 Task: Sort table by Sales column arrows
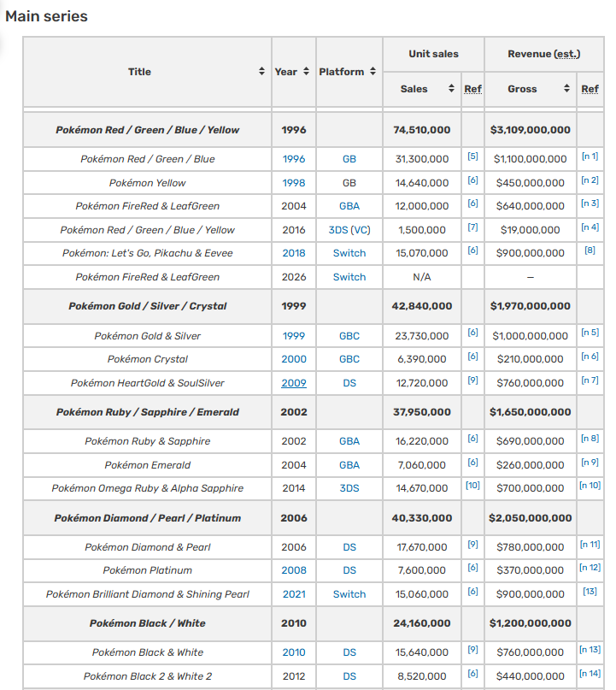[x=451, y=88]
